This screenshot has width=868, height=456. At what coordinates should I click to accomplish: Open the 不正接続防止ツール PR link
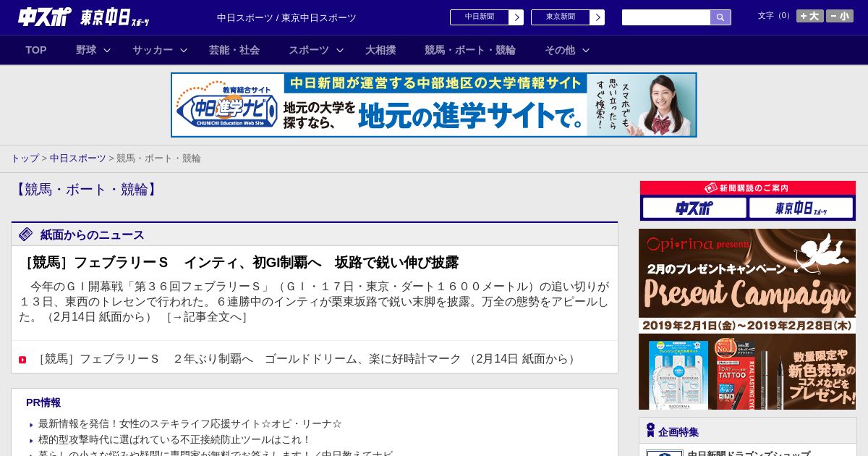tap(174, 440)
